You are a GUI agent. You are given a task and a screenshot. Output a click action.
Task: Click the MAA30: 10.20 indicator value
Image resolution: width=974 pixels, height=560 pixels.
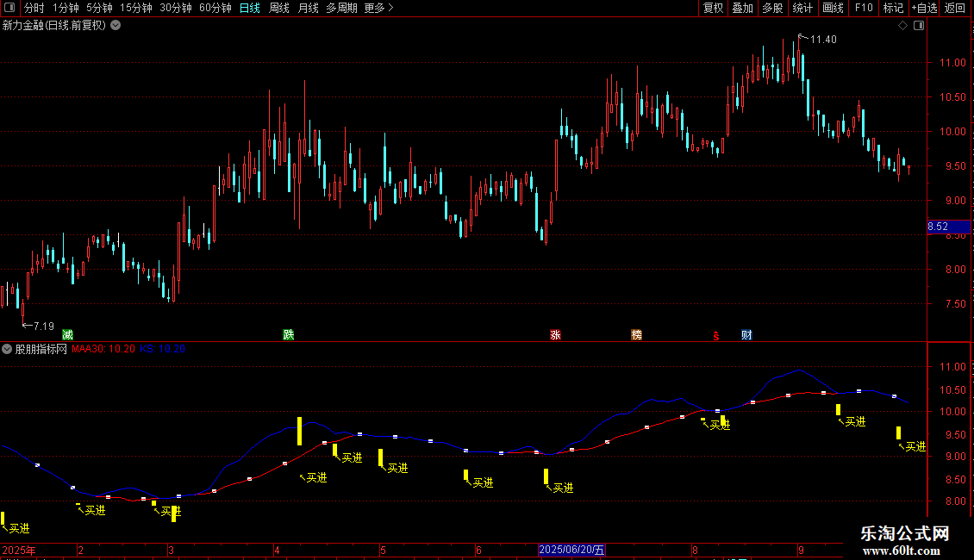[103, 349]
